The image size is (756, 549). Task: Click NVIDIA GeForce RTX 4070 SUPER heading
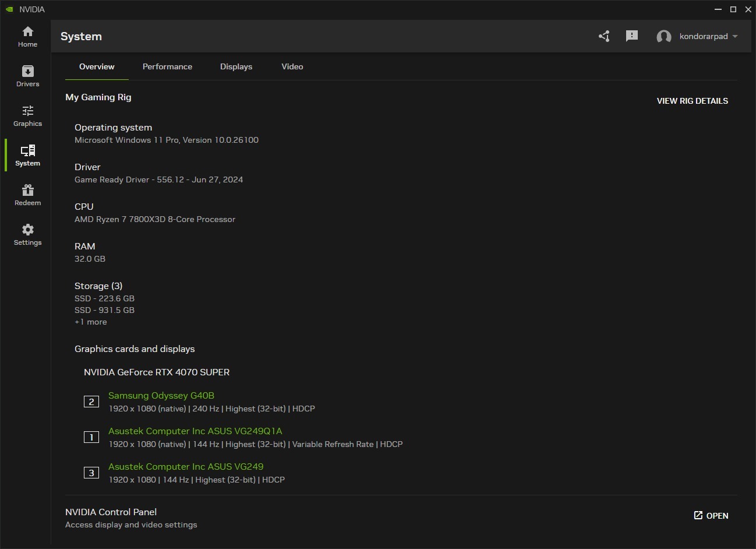(157, 372)
